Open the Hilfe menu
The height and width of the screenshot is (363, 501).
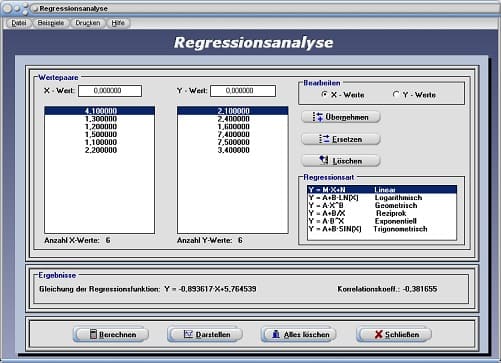tap(118, 23)
